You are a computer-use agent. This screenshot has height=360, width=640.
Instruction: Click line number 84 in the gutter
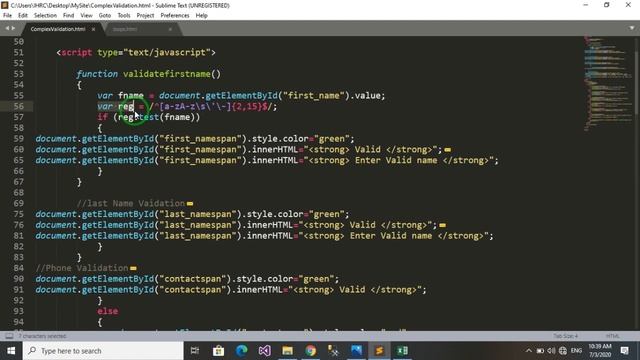click(x=19, y=268)
